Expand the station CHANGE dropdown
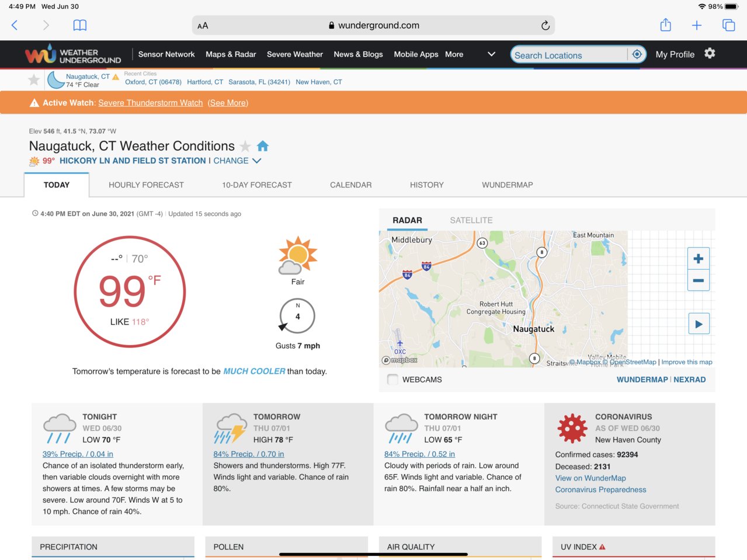 point(237,161)
